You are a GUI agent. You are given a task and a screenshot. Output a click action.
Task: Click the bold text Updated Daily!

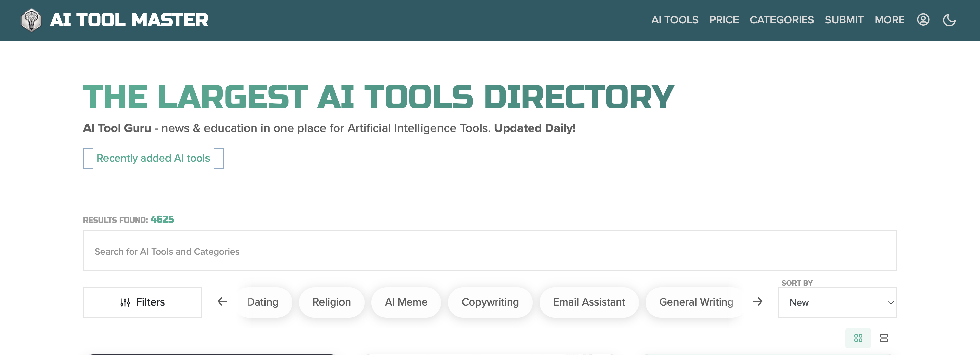coord(534,128)
